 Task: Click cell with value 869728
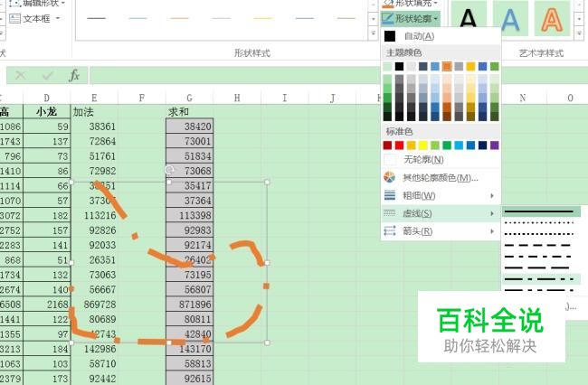click(x=94, y=304)
